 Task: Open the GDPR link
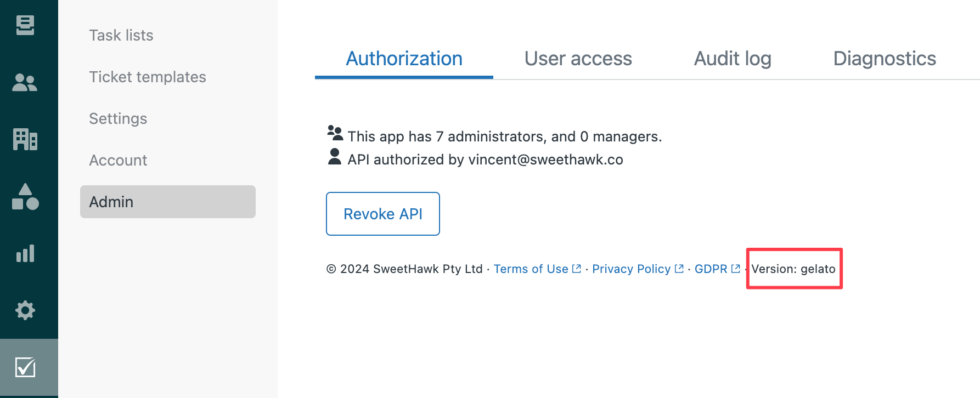pyautogui.click(x=711, y=269)
